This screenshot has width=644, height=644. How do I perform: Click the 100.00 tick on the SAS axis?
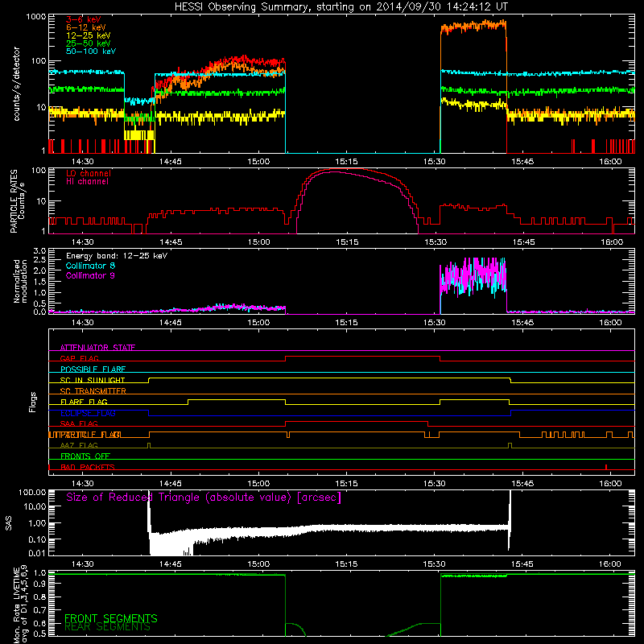(32, 492)
